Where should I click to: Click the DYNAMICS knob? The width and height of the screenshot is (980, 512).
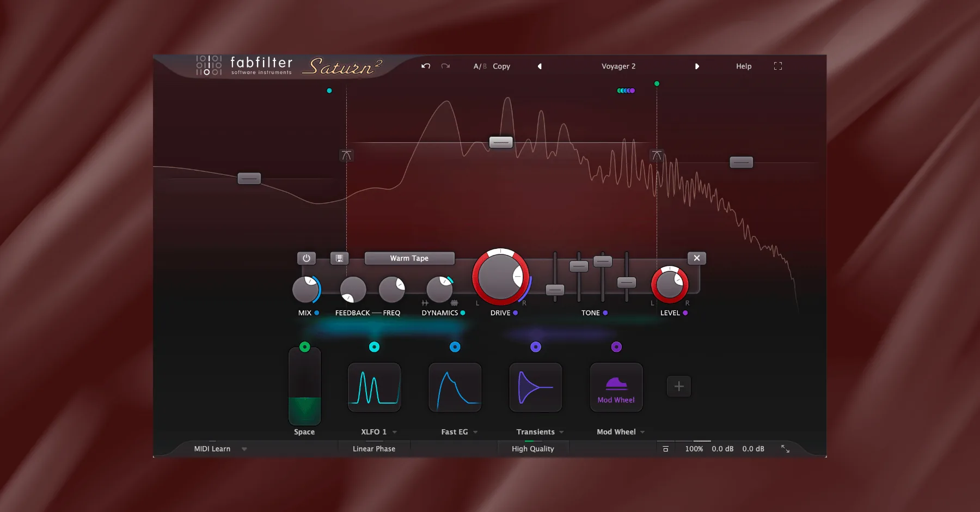coord(440,290)
